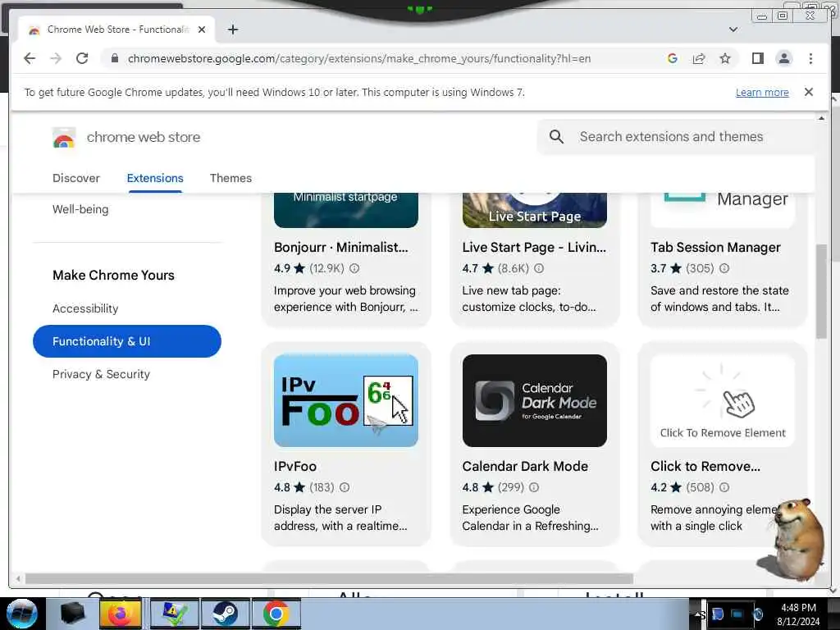Switch to the Discover tab
This screenshot has width=840, height=630.
click(76, 178)
